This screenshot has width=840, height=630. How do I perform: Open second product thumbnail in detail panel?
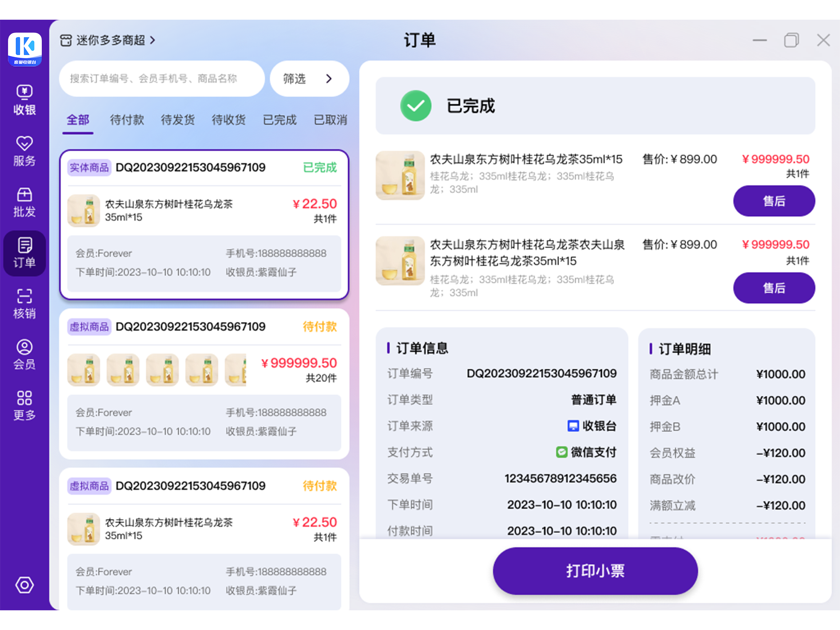pos(400,261)
